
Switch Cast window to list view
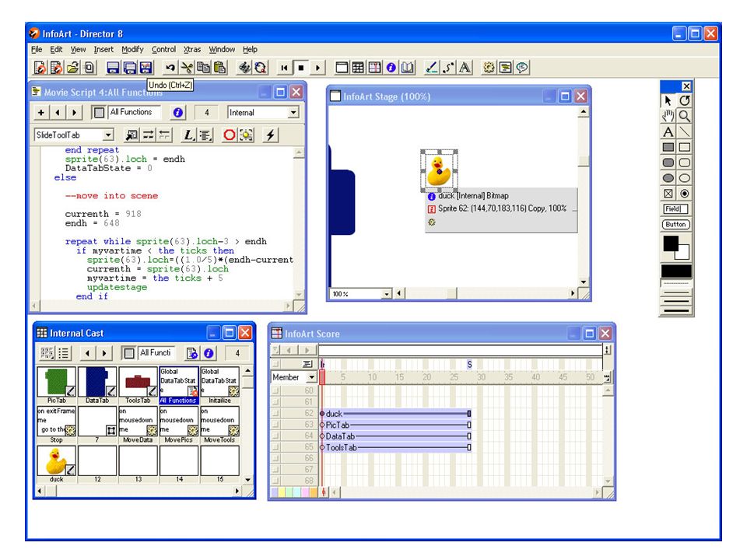[63, 353]
